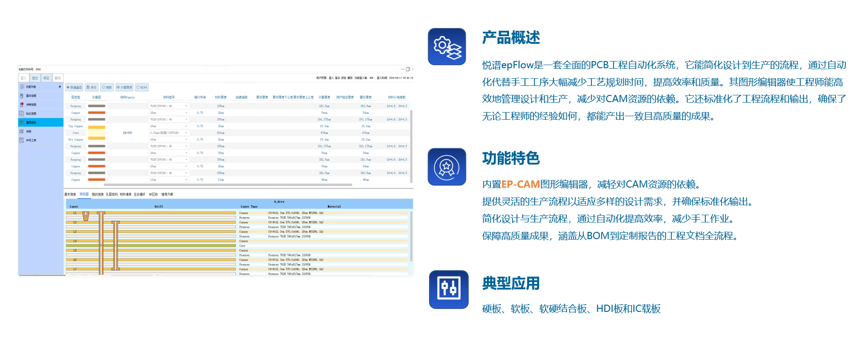Screen dimensions: 868x344
Task: Click 新建叠层 toolbar button
Action: pos(74,87)
